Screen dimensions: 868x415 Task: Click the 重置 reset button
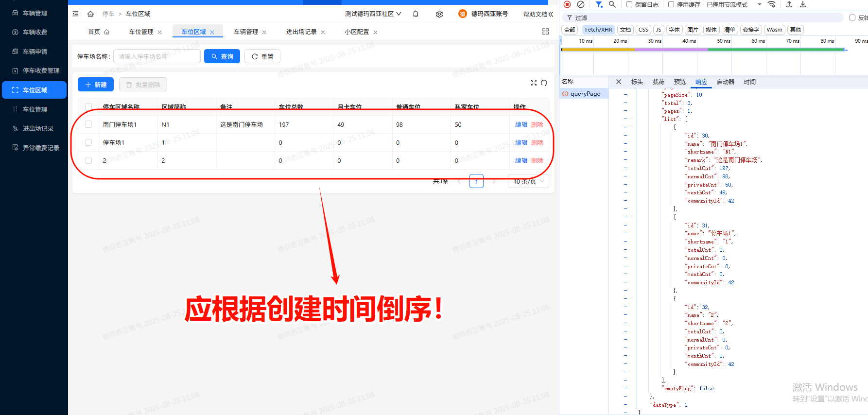(x=262, y=56)
